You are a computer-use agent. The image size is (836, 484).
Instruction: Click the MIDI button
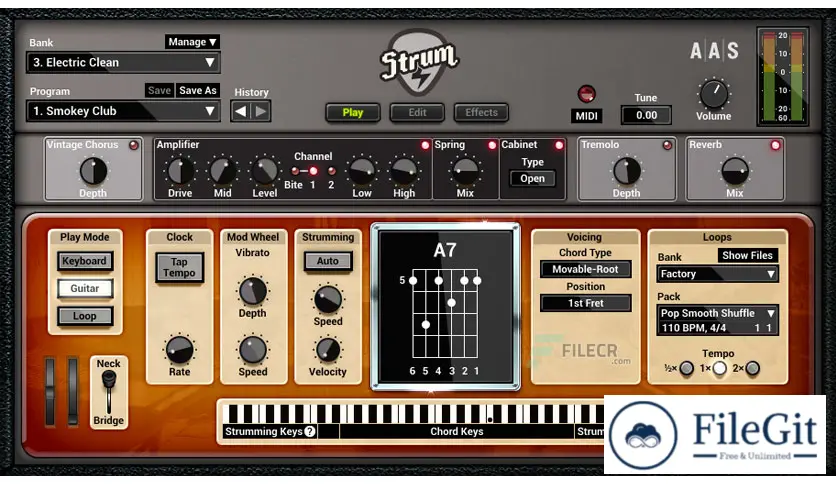click(586, 116)
